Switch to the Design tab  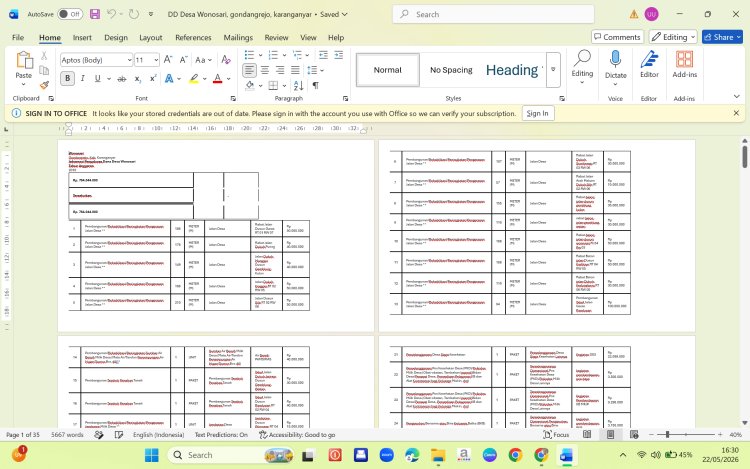[116, 37]
